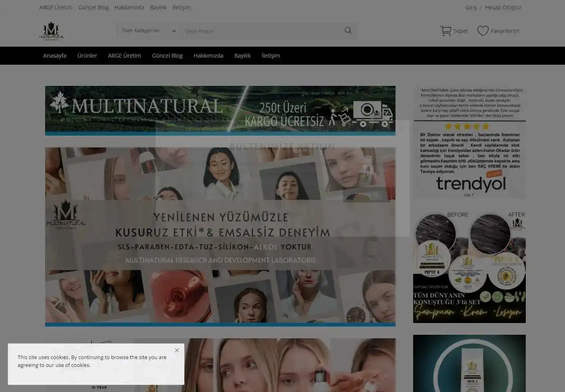565x392 pixels.
Task: Click the Trendyol review banner
Action: tap(469, 142)
